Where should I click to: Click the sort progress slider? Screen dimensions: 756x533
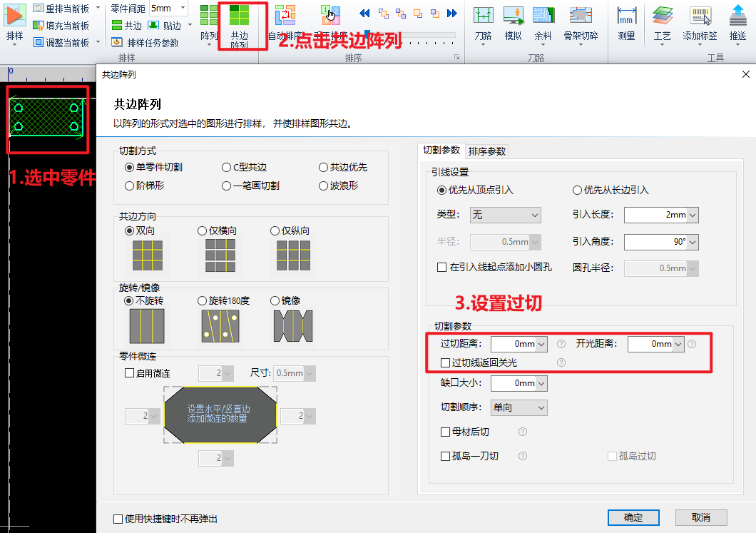[x=410, y=35]
